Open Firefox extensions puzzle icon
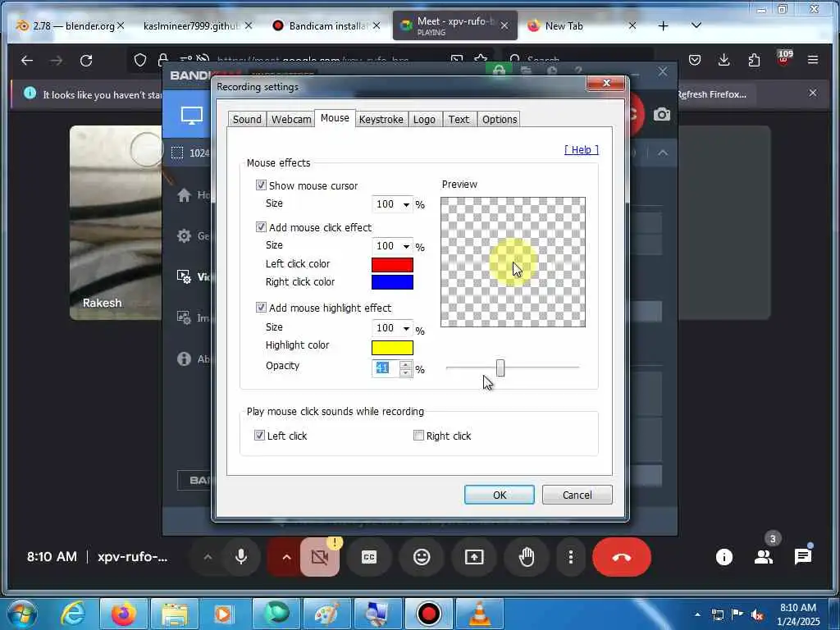 tap(754, 60)
